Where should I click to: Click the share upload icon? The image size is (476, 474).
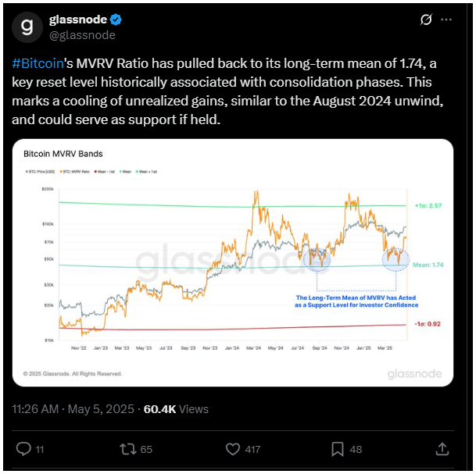coord(442,449)
